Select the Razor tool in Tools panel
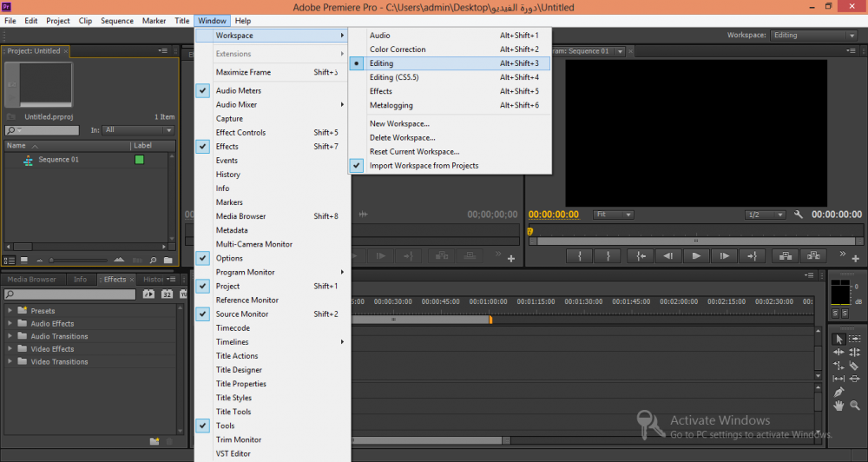The image size is (868, 462). [x=855, y=366]
